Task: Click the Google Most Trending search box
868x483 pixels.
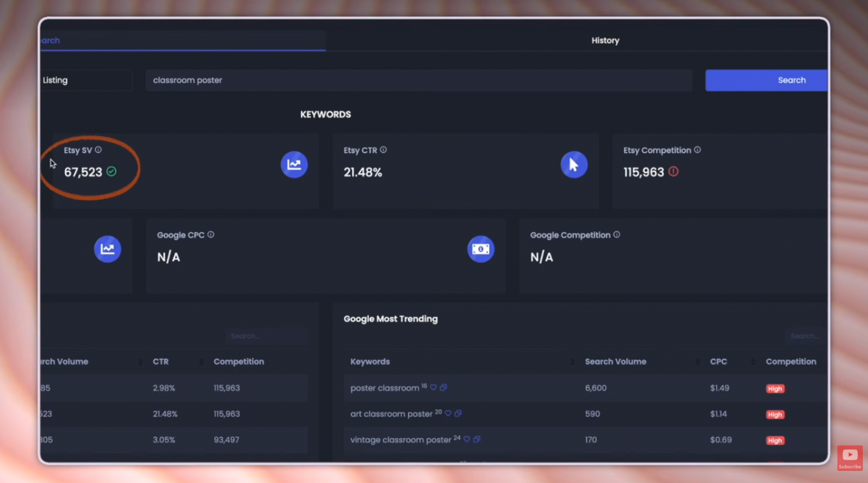Action: [805, 336]
